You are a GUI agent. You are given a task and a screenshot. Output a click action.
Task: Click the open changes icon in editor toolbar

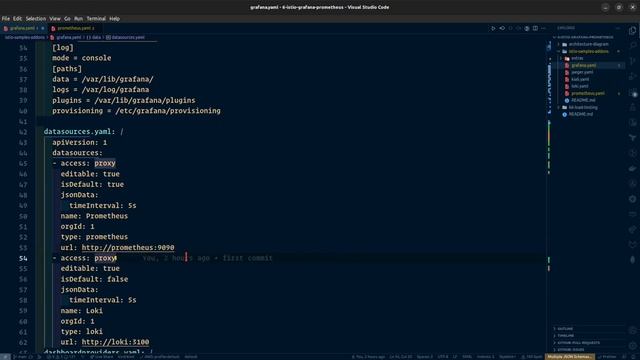[502, 28]
